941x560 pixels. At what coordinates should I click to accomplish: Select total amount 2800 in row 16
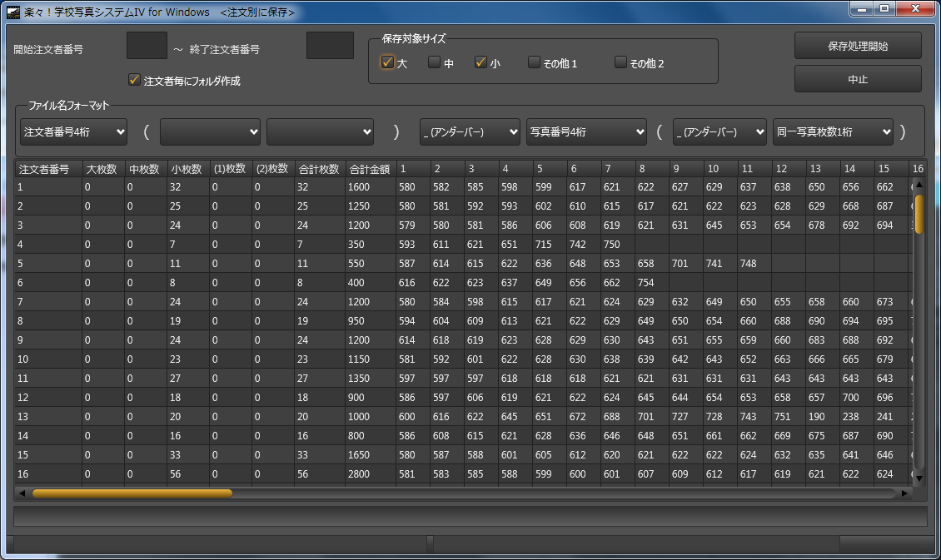pyautogui.click(x=371, y=474)
